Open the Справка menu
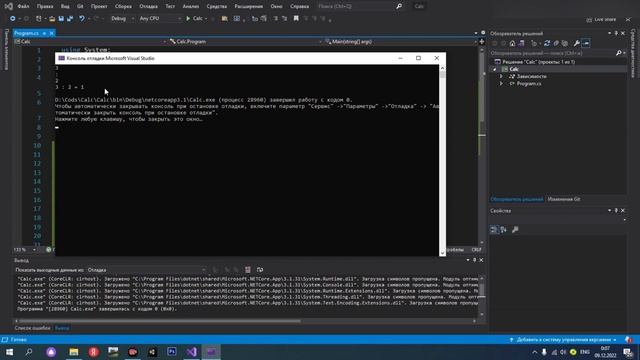 coord(300,7)
